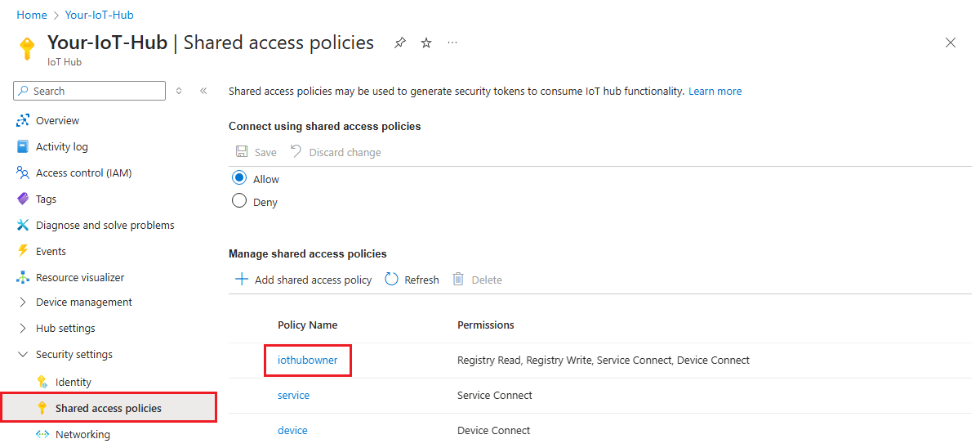The width and height of the screenshot is (980, 448).
Task: Expand the Hub settings section
Action: (23, 328)
